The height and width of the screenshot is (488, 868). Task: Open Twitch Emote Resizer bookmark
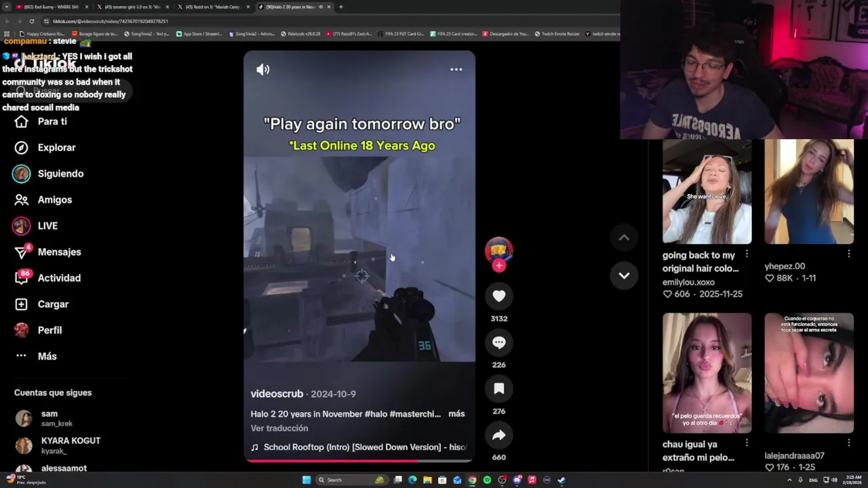[557, 34]
